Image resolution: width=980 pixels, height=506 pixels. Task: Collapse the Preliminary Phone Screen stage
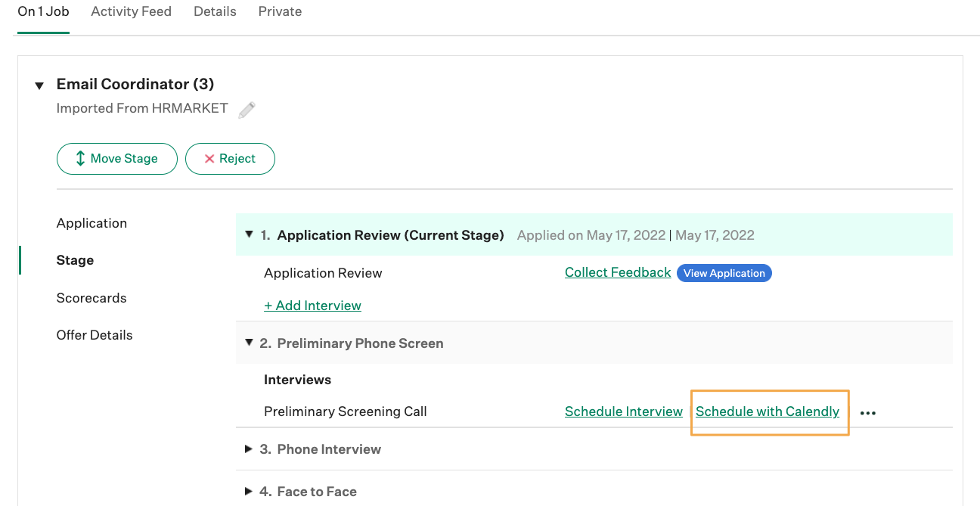pyautogui.click(x=249, y=343)
